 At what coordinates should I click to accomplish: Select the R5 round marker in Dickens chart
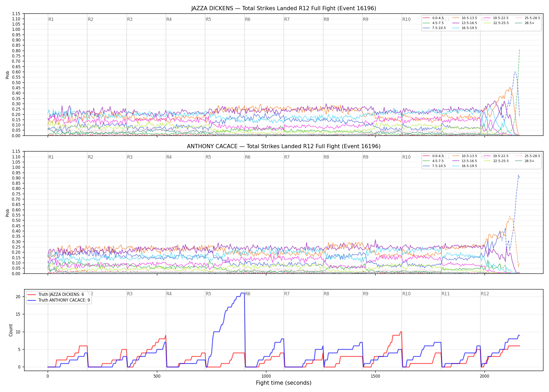tap(208, 19)
